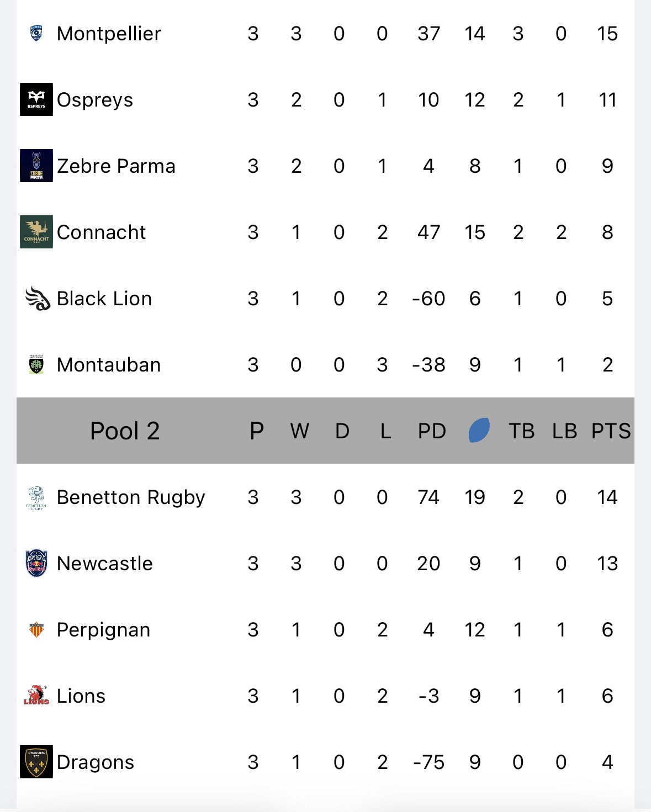This screenshot has width=651, height=812.
Task: Tap the PD column header
Action: point(432,431)
